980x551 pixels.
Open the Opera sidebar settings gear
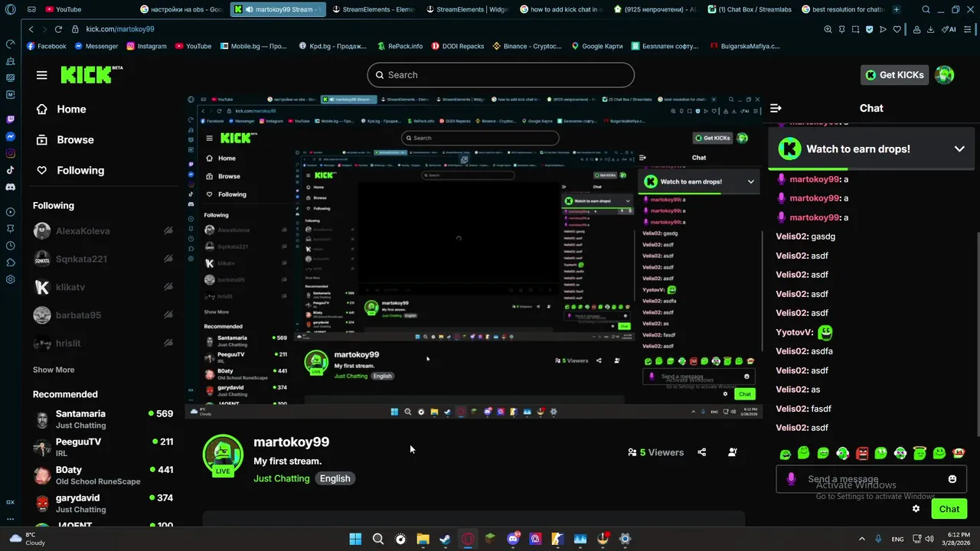point(10,279)
